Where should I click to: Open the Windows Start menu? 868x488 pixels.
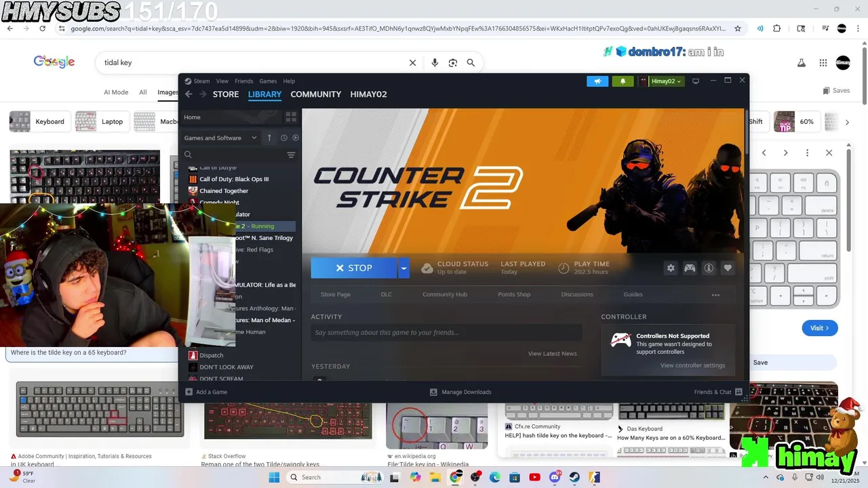(x=274, y=477)
